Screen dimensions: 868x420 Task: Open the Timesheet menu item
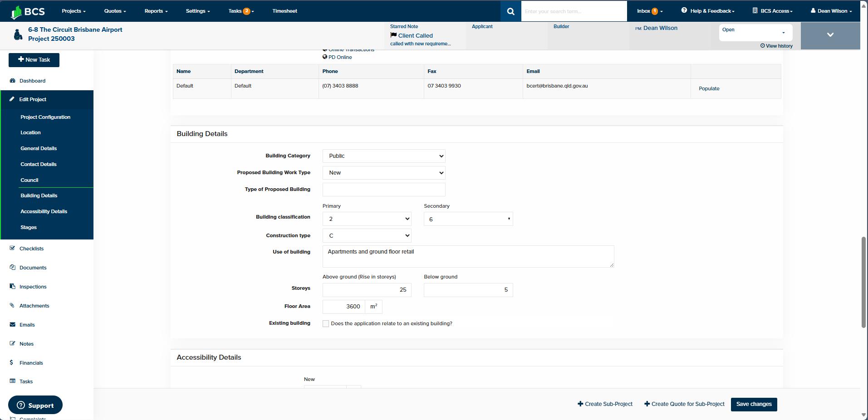284,11
